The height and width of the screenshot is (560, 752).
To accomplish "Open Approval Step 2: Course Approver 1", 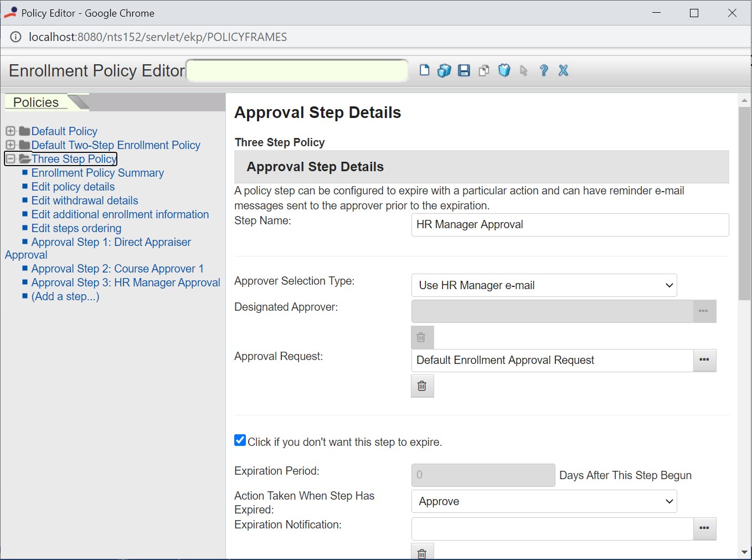I will point(117,269).
